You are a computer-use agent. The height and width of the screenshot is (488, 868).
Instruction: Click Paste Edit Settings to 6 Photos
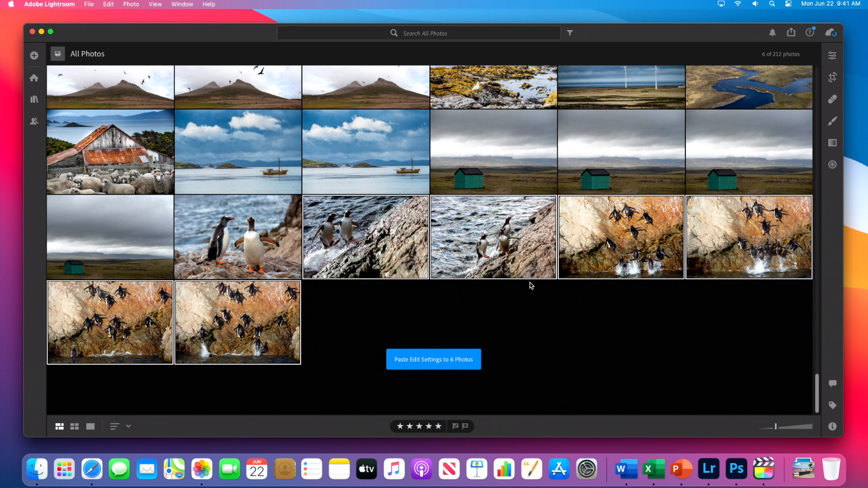[433, 359]
